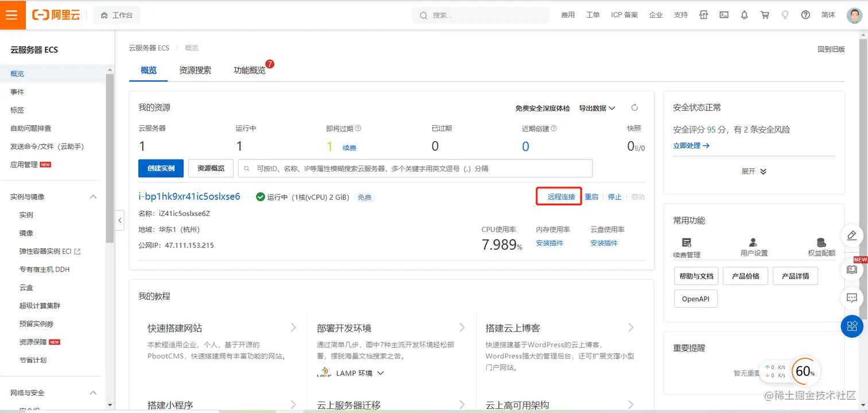Click 停止 for the instance
Screen dimensions: 868x413
[x=615, y=196]
